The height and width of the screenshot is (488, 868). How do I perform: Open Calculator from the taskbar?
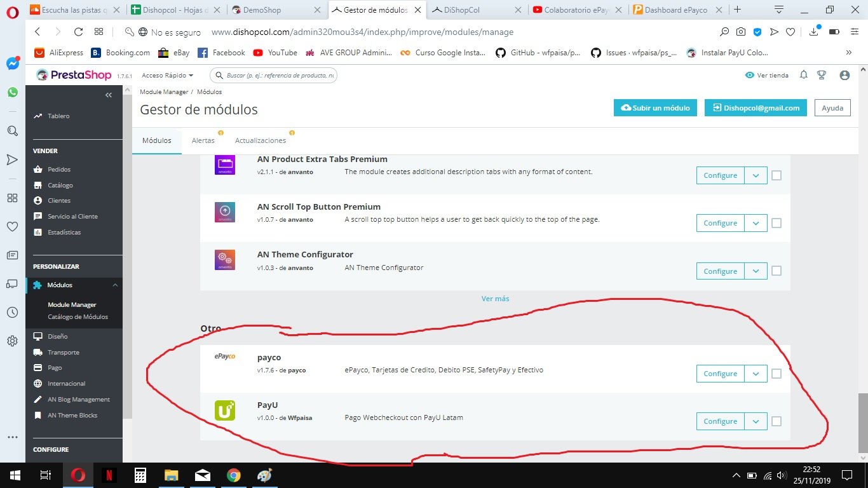coord(140,475)
